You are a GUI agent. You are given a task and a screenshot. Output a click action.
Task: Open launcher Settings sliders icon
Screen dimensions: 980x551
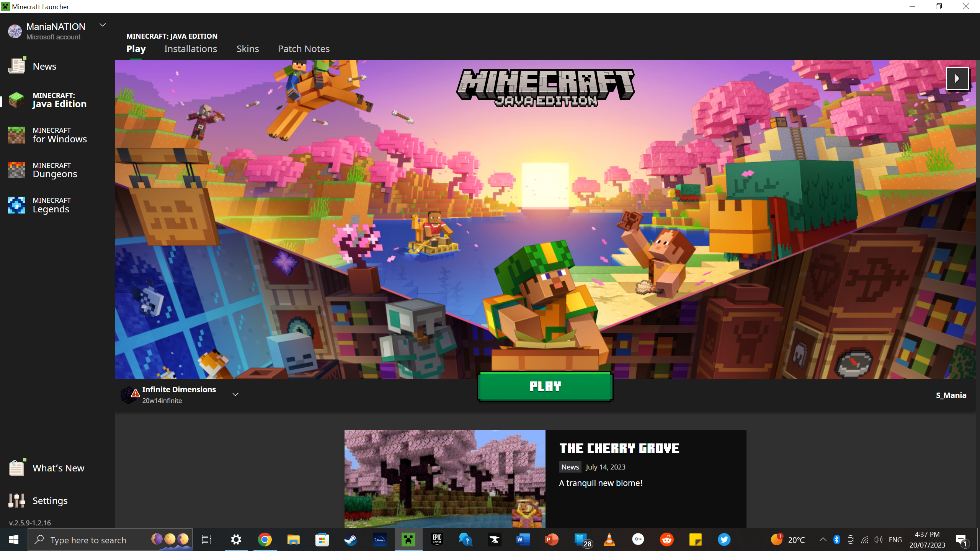coord(16,500)
